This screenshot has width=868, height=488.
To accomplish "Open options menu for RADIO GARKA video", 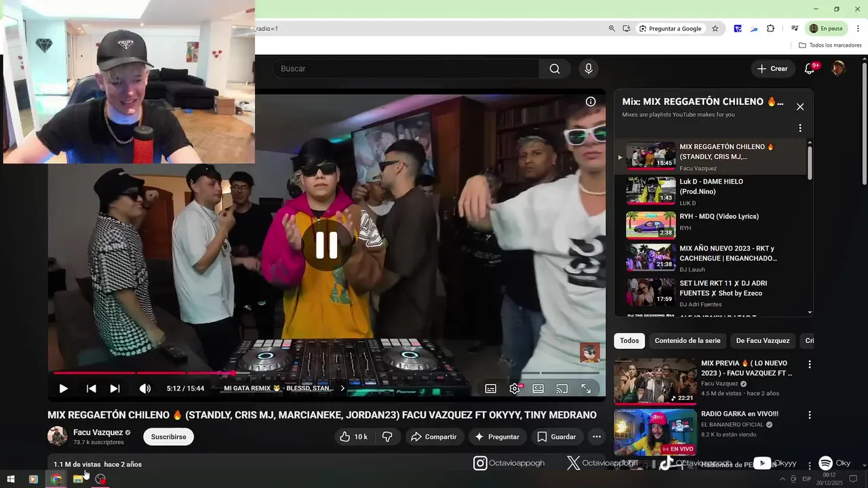I will (809, 414).
